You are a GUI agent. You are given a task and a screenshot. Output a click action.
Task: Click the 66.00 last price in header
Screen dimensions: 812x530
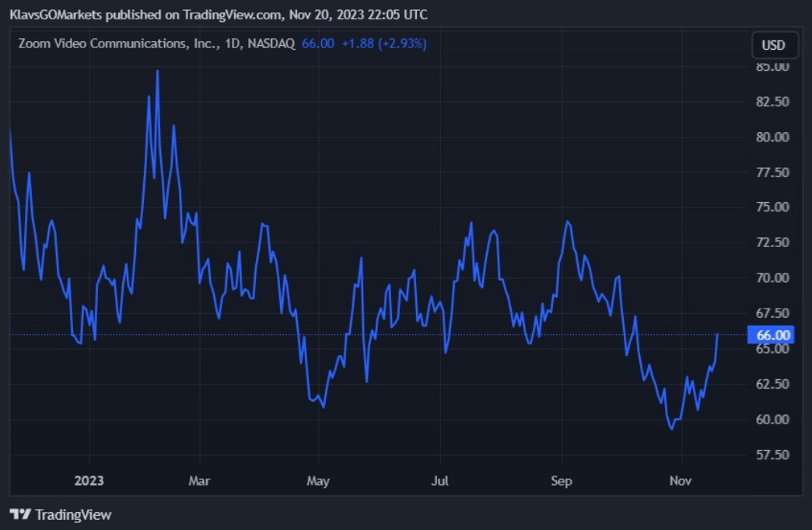(x=318, y=44)
